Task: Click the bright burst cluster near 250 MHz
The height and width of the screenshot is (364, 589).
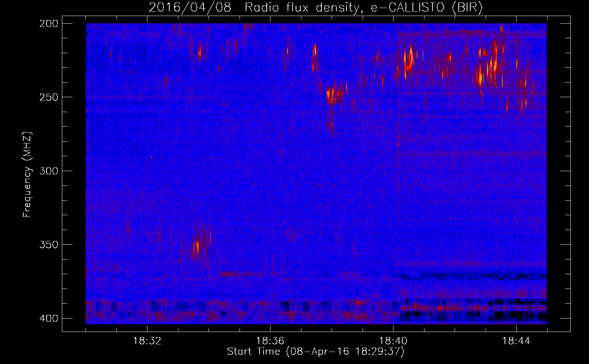Action: [x=334, y=95]
